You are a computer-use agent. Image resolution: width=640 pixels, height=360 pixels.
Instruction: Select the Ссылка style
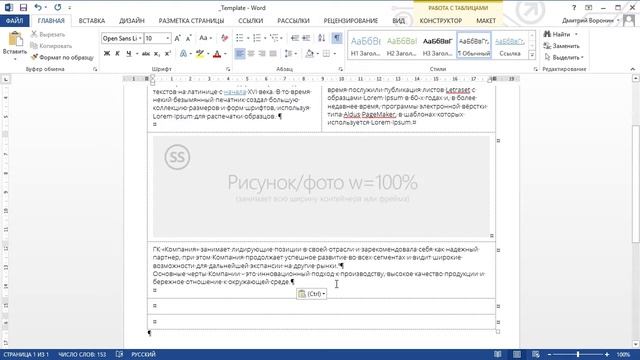click(x=510, y=46)
